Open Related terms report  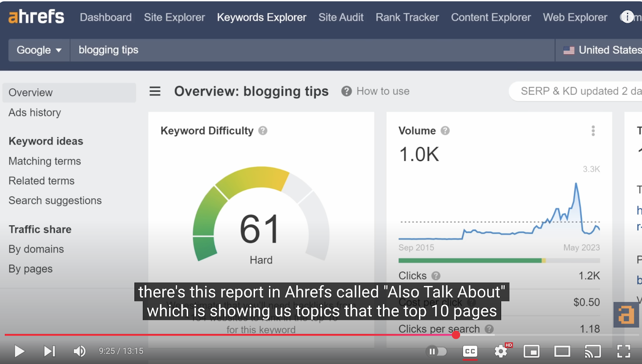pos(41,181)
